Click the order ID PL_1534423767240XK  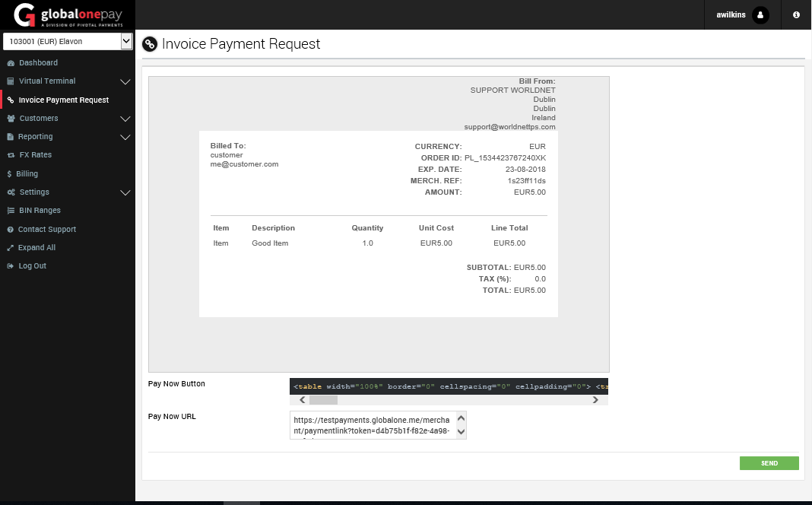[505, 158]
